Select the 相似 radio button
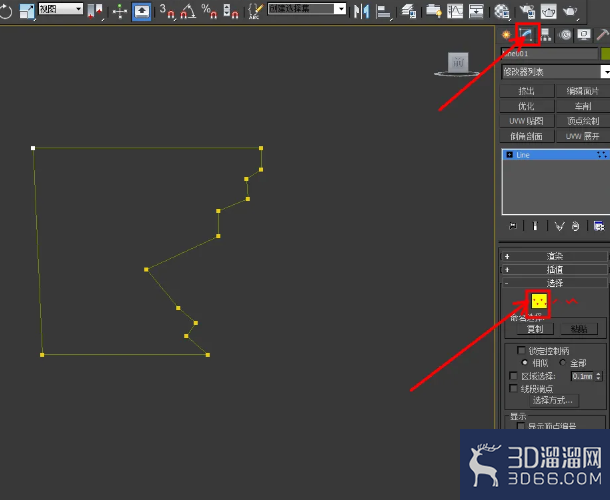This screenshot has width=610, height=500. click(524, 363)
